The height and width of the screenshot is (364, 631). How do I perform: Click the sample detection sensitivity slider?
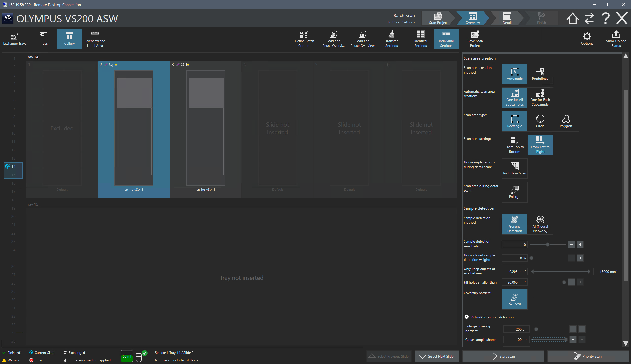[548, 244]
